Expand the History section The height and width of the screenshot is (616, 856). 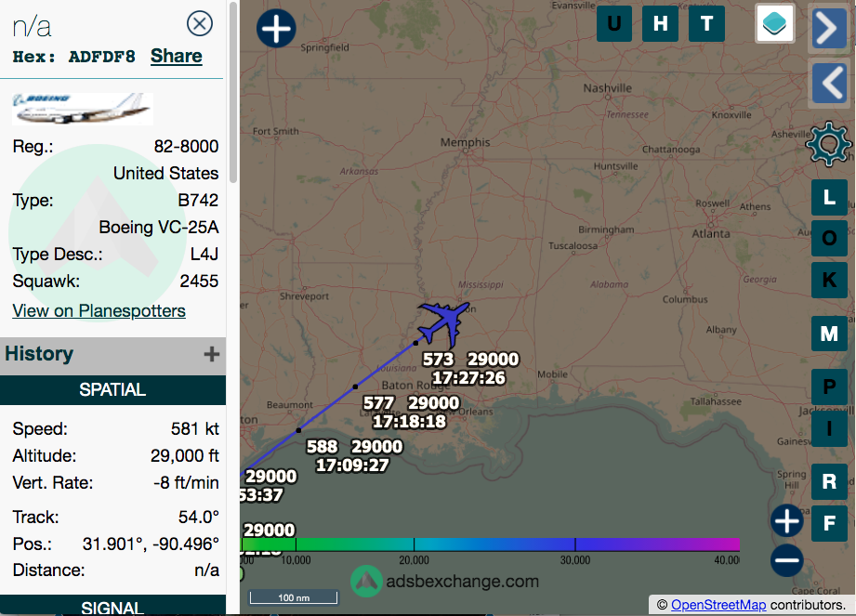coord(212,354)
